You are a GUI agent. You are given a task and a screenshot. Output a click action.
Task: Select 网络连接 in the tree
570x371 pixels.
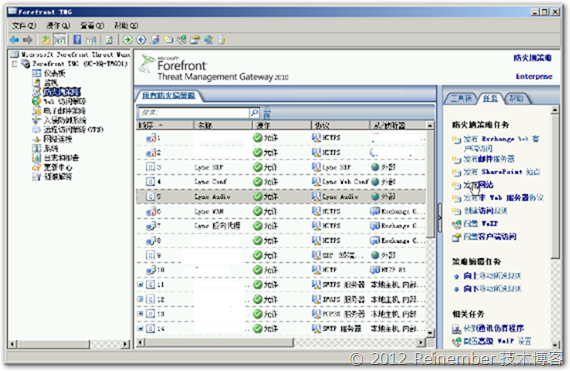(58, 139)
